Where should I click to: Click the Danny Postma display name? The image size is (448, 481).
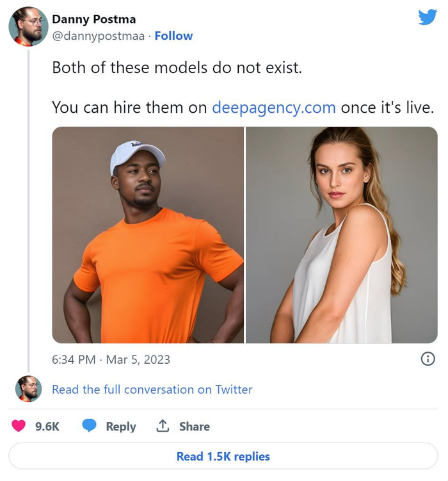[93, 19]
